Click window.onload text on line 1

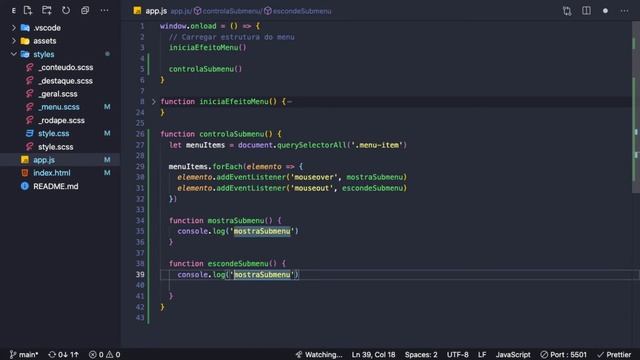188,26
